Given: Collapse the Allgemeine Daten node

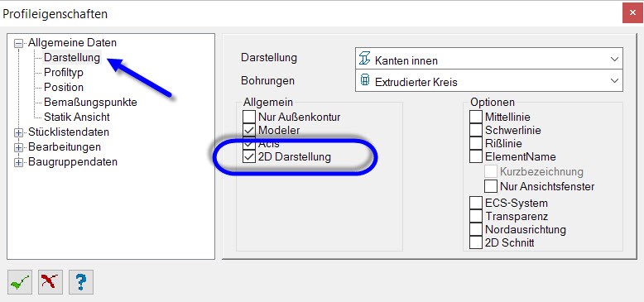Looking at the screenshot, I should tap(18, 43).
